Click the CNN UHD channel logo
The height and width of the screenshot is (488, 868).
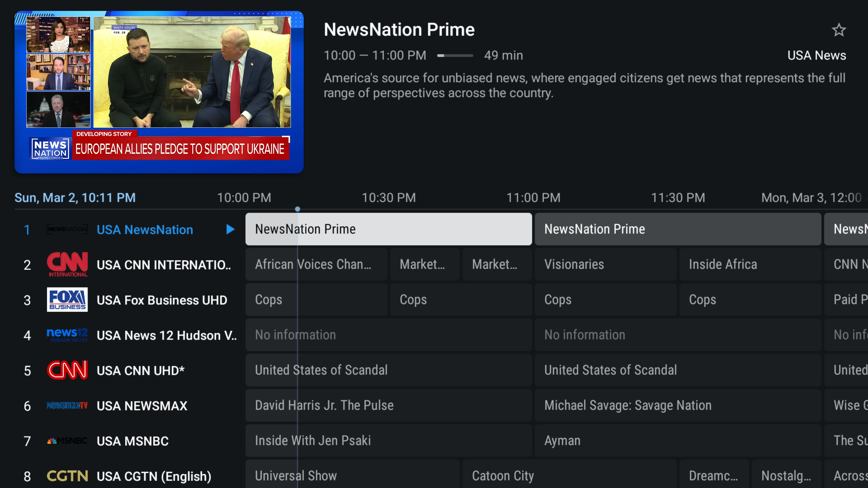pos(67,371)
